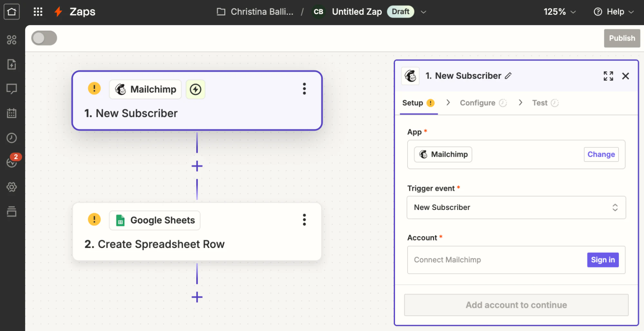Screen dimensions: 644x331
Task: Switch to the Configure tab
Action: pyautogui.click(x=483, y=103)
